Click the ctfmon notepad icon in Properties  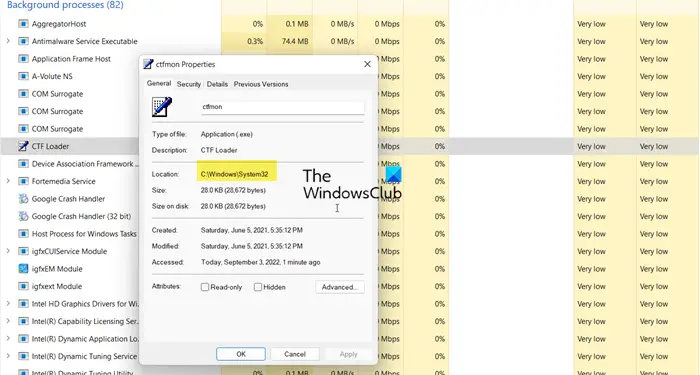(162, 107)
